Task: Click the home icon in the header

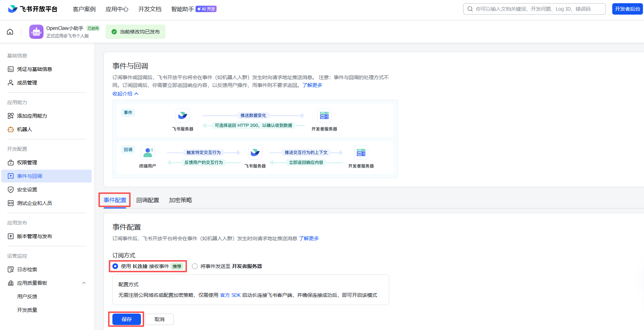Action: click(10, 32)
